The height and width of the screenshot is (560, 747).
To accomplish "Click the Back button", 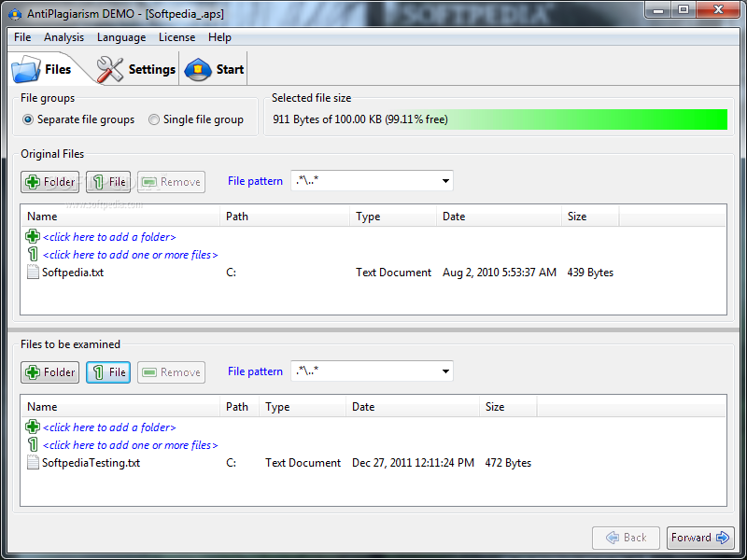I will click(x=626, y=538).
